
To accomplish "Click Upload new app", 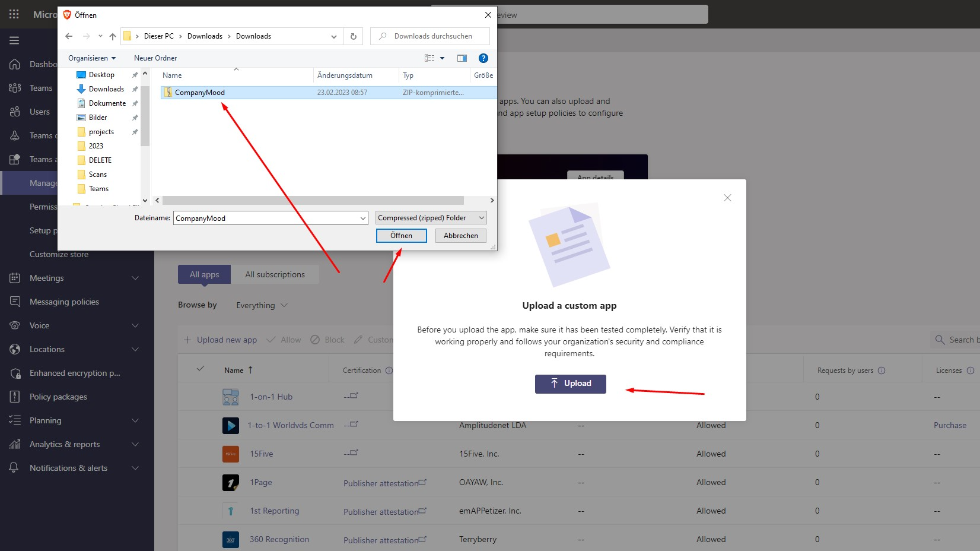I will (x=220, y=340).
